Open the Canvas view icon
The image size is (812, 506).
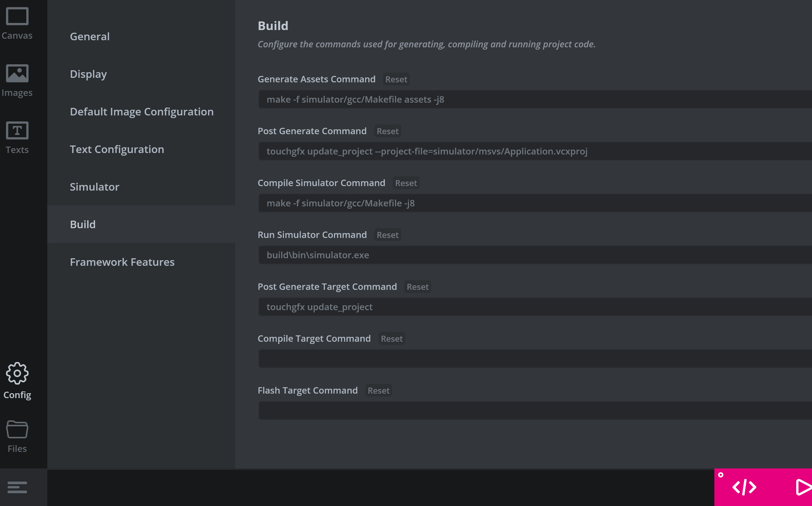(x=17, y=17)
